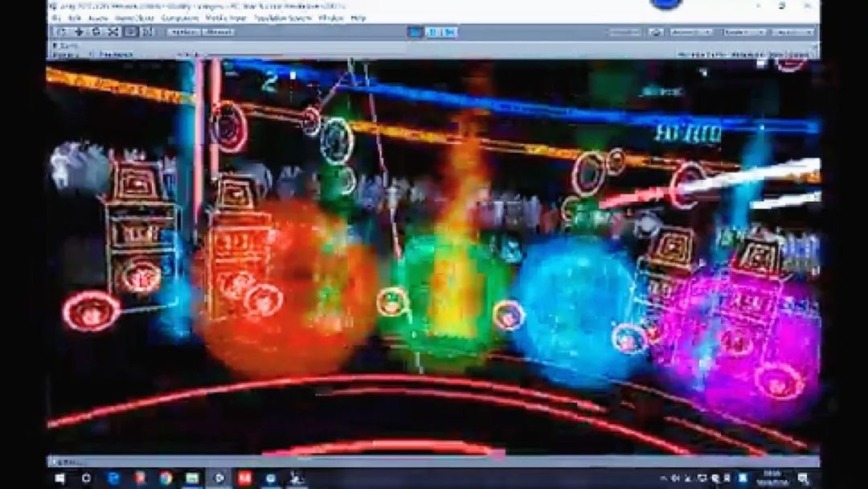The height and width of the screenshot is (489, 868).
Task: Open the Mobile Input menu
Action: 226,18
